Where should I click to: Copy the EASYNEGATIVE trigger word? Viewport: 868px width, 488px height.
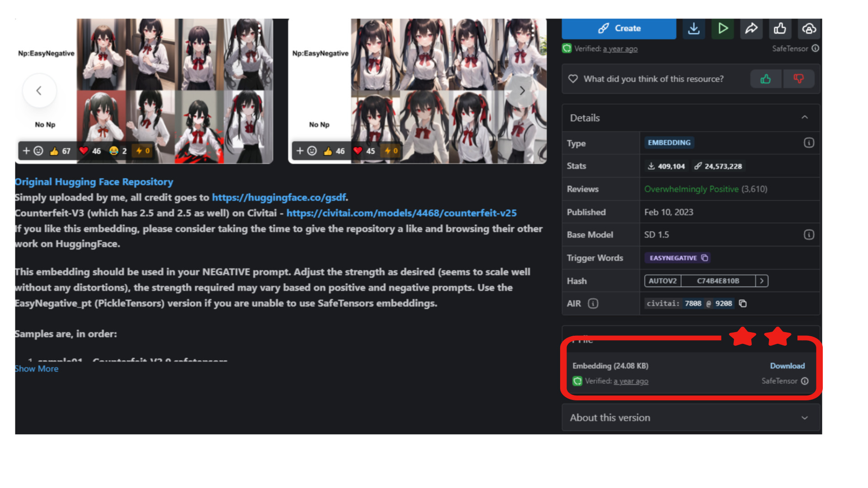coord(704,258)
